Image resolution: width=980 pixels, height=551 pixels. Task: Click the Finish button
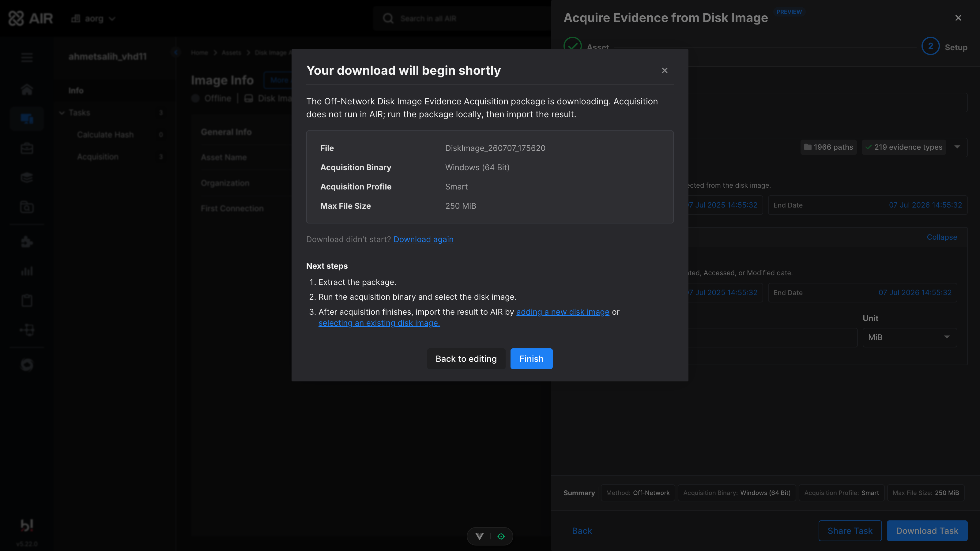click(x=531, y=358)
